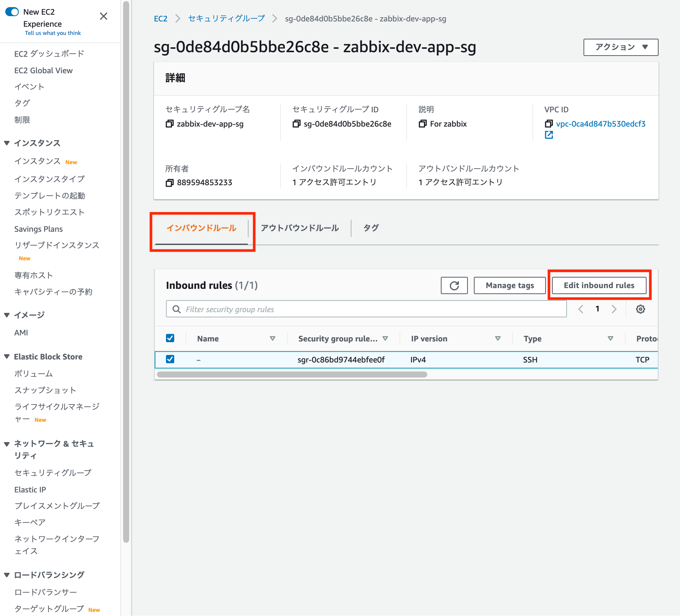Collapse the ロードバランシング sidebar section
Image resolution: width=680 pixels, height=616 pixels.
point(7,575)
